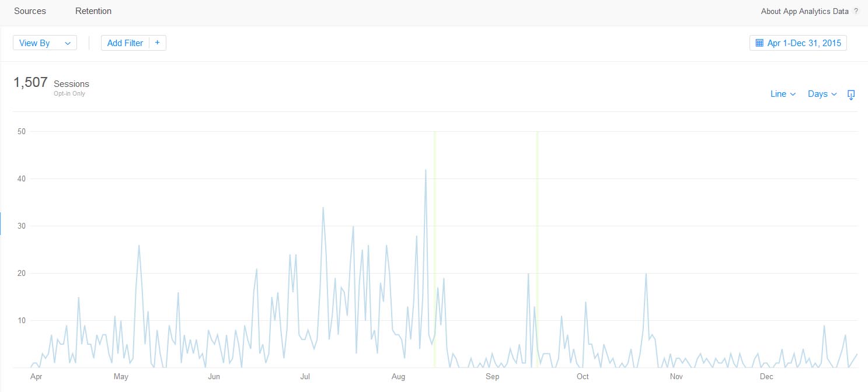Click the mid-August green marker line
868x392 pixels.
435,250
